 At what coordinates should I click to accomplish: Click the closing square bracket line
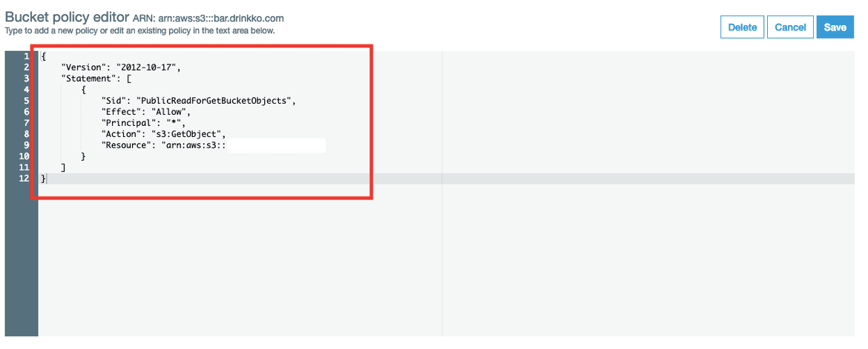65,167
